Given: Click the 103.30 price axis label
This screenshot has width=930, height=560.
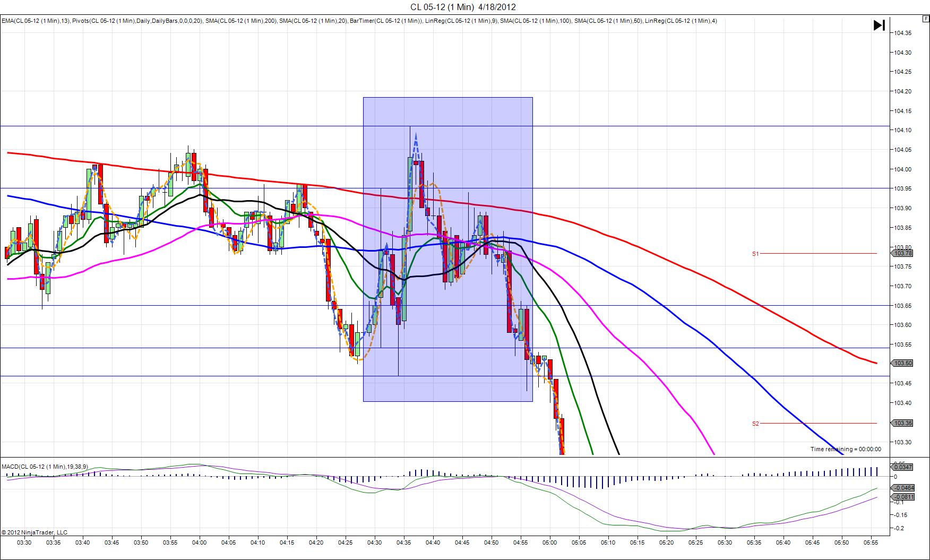Looking at the screenshot, I should [902, 442].
